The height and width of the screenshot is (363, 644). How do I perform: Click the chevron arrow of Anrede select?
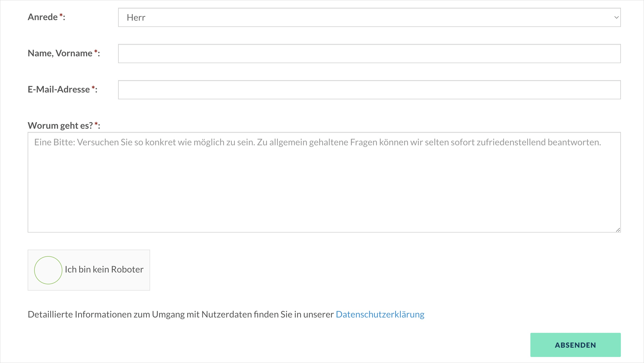616,17
